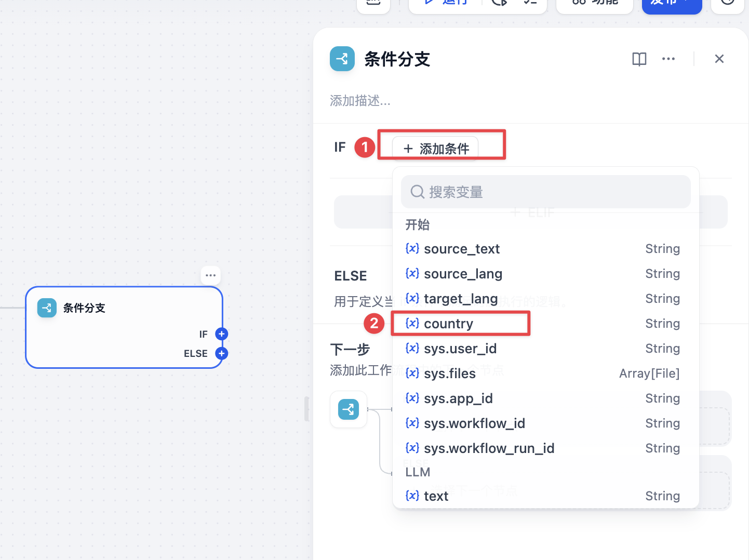Select LLM text output variable
This screenshot has height=560, width=749.
(x=543, y=496)
